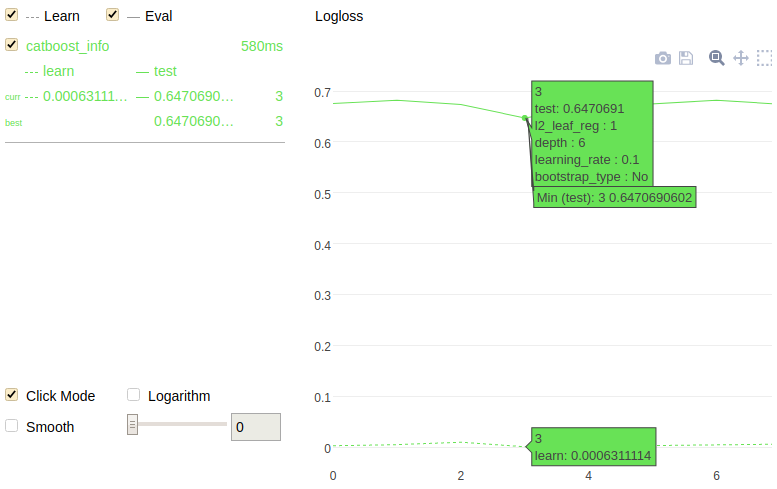Screen dimensions: 777x489
Task: Click the catboost_info run name
Action: click(68, 46)
